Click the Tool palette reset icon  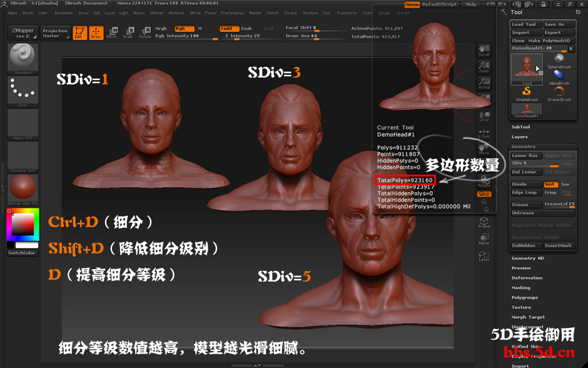coord(578,12)
